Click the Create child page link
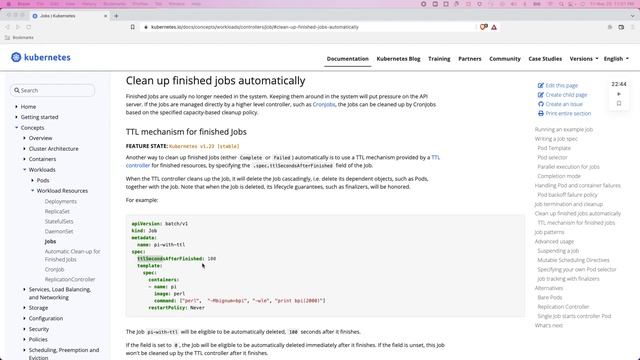 562,95
